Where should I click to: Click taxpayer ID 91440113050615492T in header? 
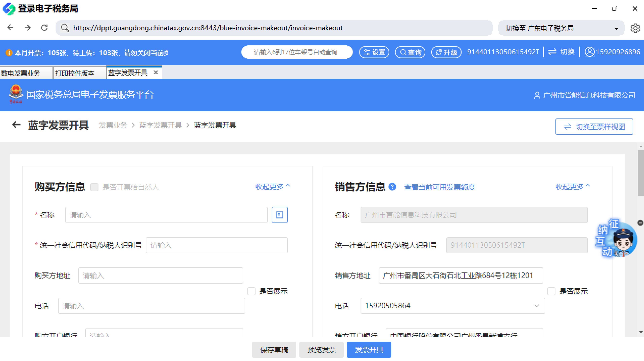pos(503,52)
